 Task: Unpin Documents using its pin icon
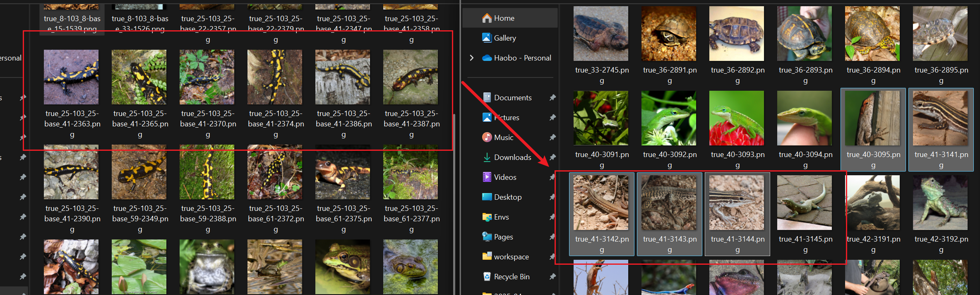pyautogui.click(x=552, y=98)
